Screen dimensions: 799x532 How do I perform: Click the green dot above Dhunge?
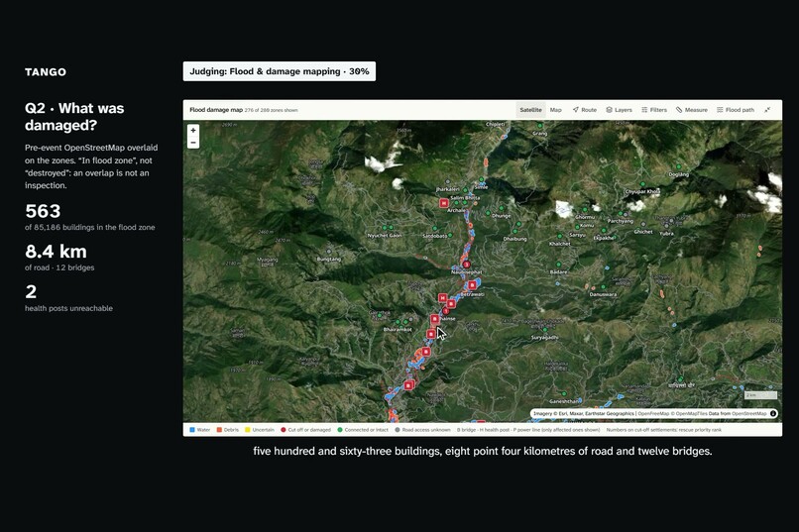pyautogui.click(x=502, y=208)
